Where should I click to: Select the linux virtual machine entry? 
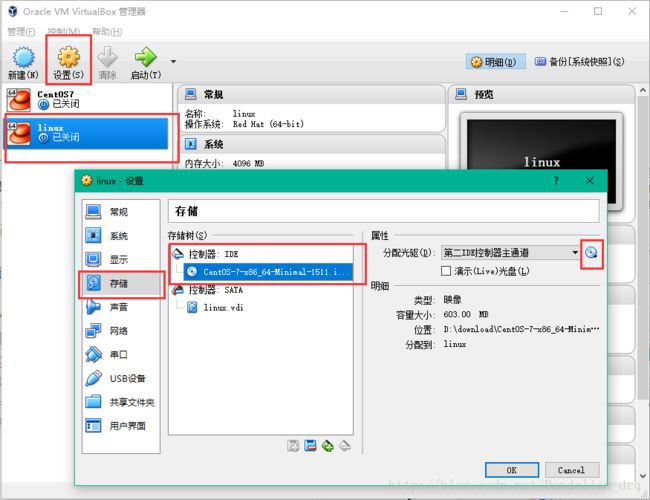(87, 133)
